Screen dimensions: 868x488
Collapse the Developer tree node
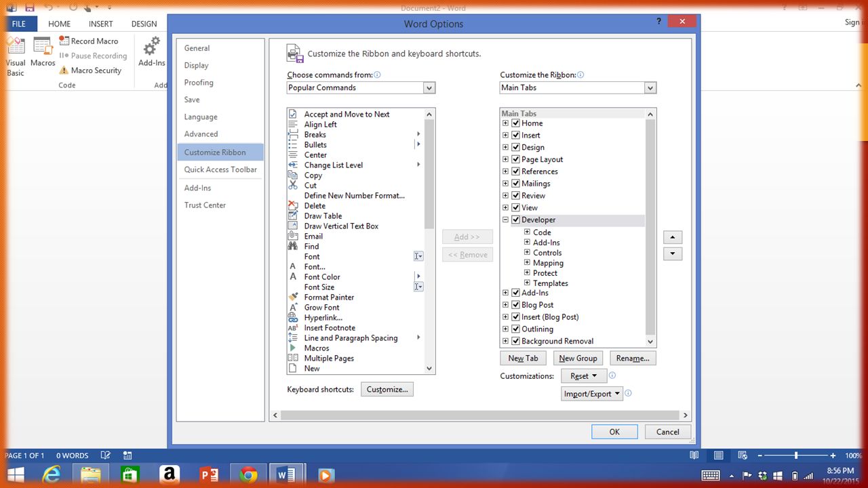(x=505, y=220)
